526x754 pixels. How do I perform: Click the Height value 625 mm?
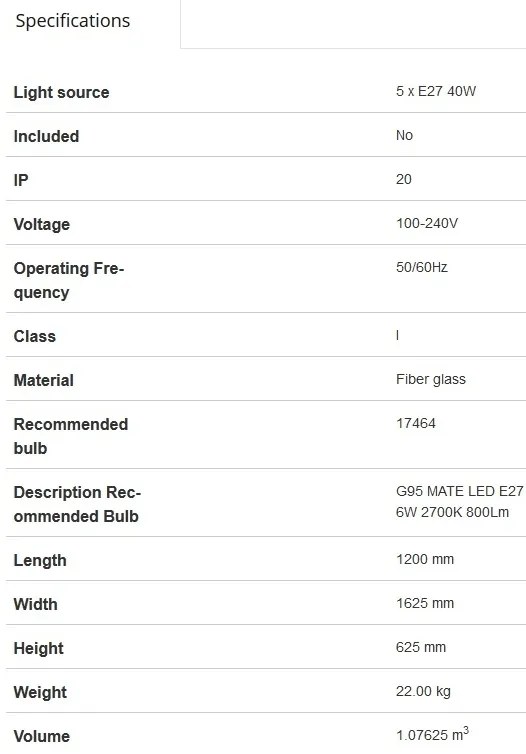point(421,647)
